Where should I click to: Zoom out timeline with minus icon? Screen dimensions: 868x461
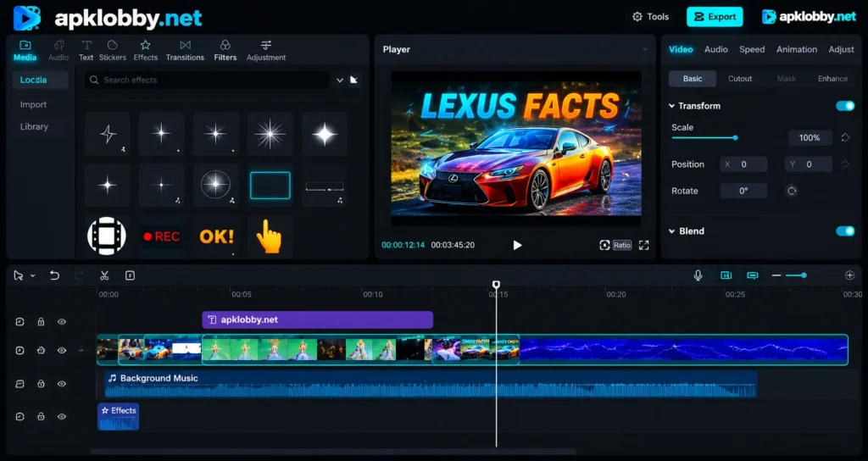(776, 275)
